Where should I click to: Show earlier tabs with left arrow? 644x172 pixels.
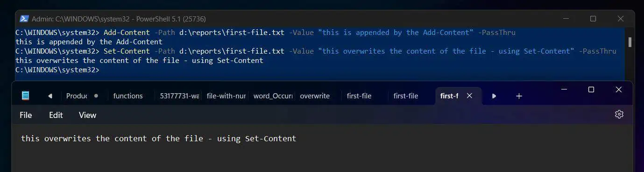pos(50,96)
